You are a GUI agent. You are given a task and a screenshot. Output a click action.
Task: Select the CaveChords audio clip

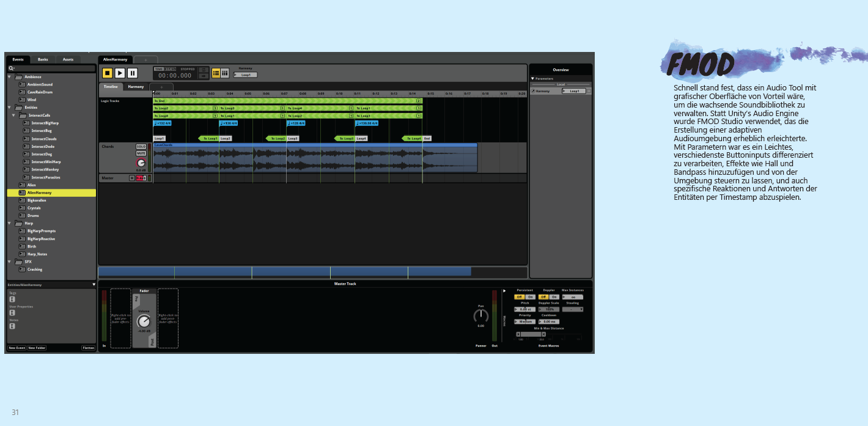tap(315, 158)
